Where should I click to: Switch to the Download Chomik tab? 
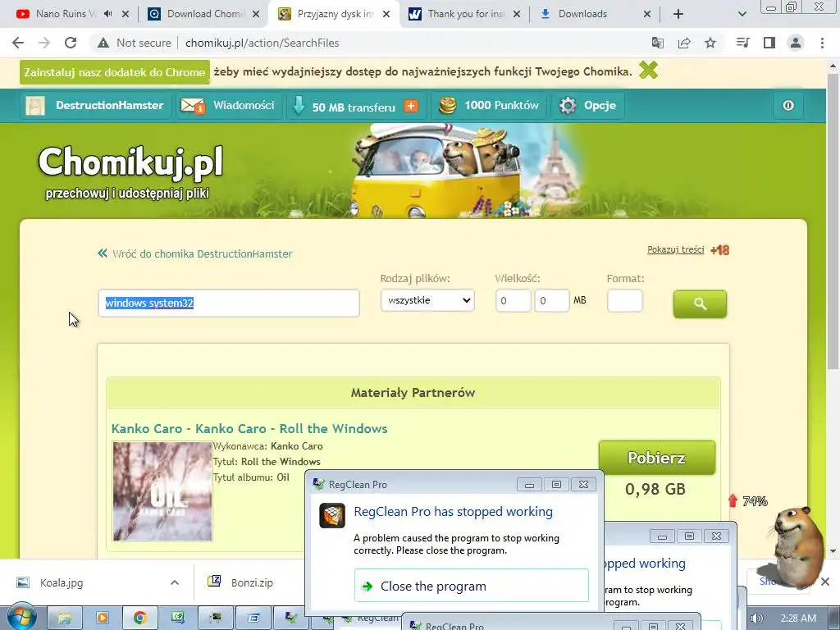pyautogui.click(x=203, y=14)
